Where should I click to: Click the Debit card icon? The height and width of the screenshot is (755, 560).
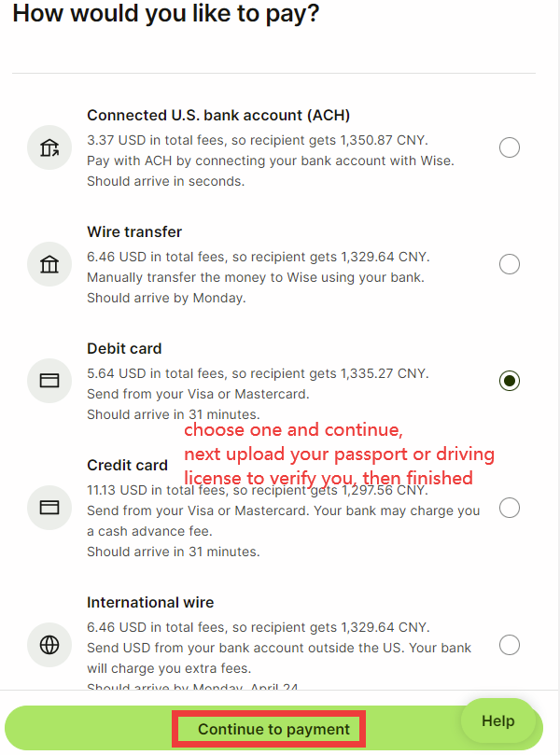click(49, 381)
